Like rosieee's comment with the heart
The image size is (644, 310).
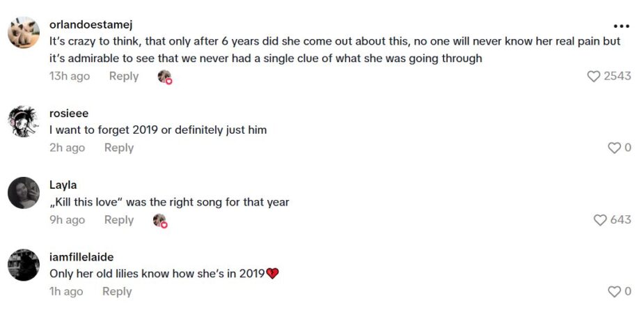coord(614,148)
